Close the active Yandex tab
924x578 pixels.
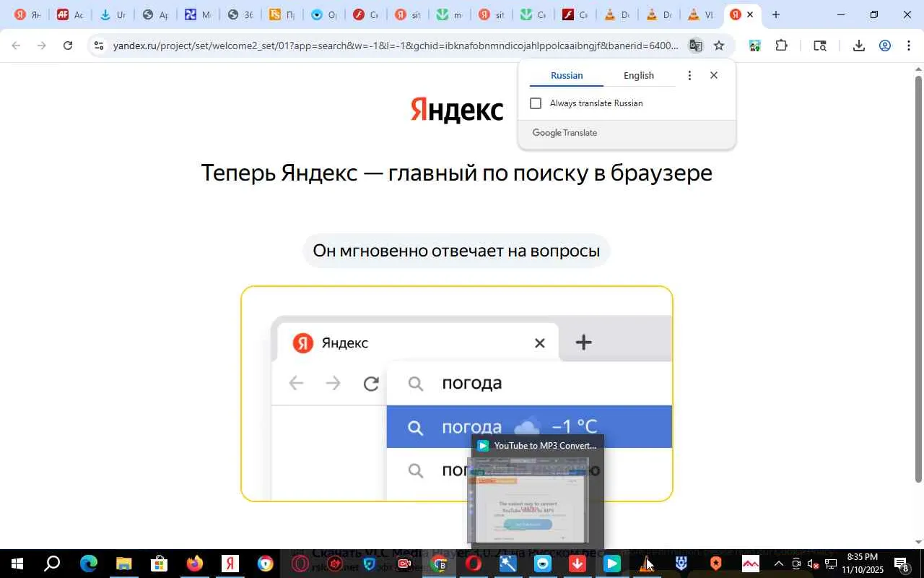750,14
